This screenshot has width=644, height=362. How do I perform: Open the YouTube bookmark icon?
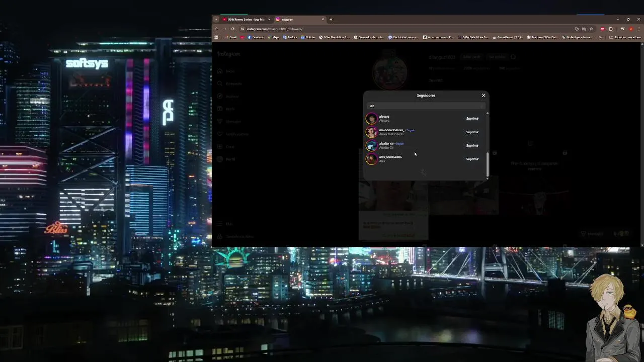[x=242, y=37]
